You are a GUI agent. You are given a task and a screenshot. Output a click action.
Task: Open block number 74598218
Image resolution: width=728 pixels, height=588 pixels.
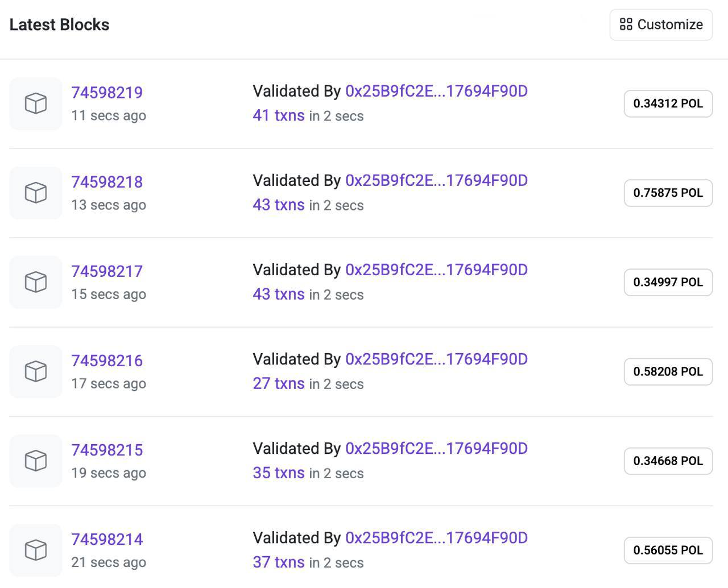pyautogui.click(x=107, y=181)
